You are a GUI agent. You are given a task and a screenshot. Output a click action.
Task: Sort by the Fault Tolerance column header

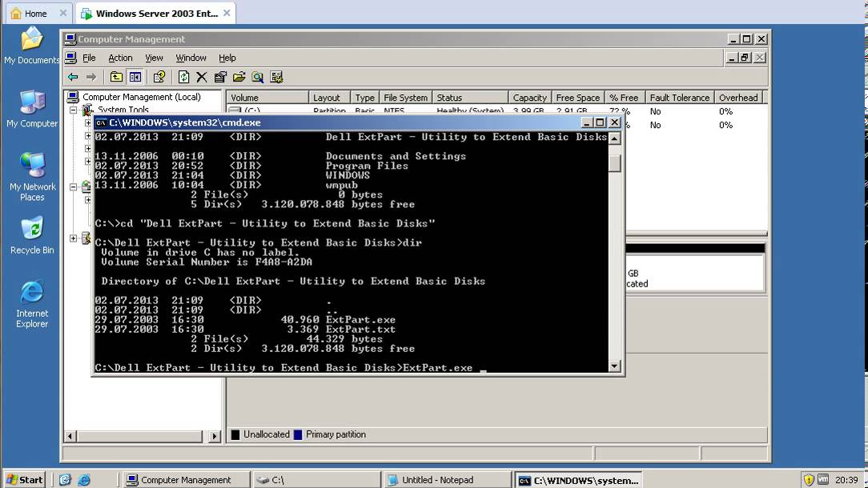coord(680,98)
